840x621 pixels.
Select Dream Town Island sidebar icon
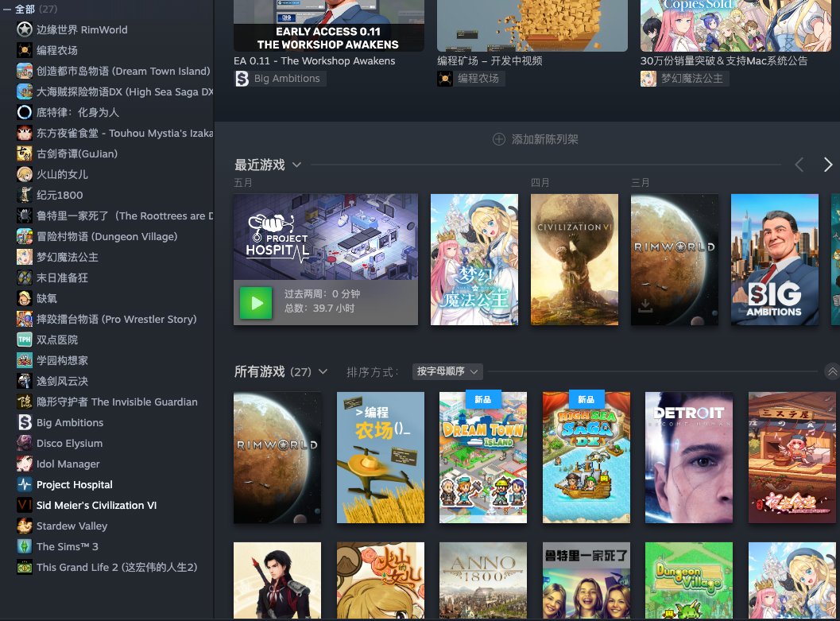click(24, 71)
